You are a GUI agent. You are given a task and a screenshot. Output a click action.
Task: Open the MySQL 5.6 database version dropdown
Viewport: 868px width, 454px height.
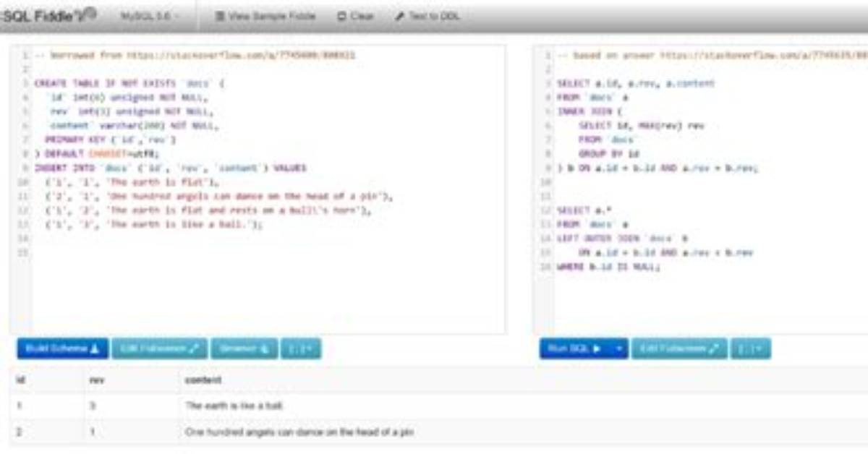click(x=150, y=16)
